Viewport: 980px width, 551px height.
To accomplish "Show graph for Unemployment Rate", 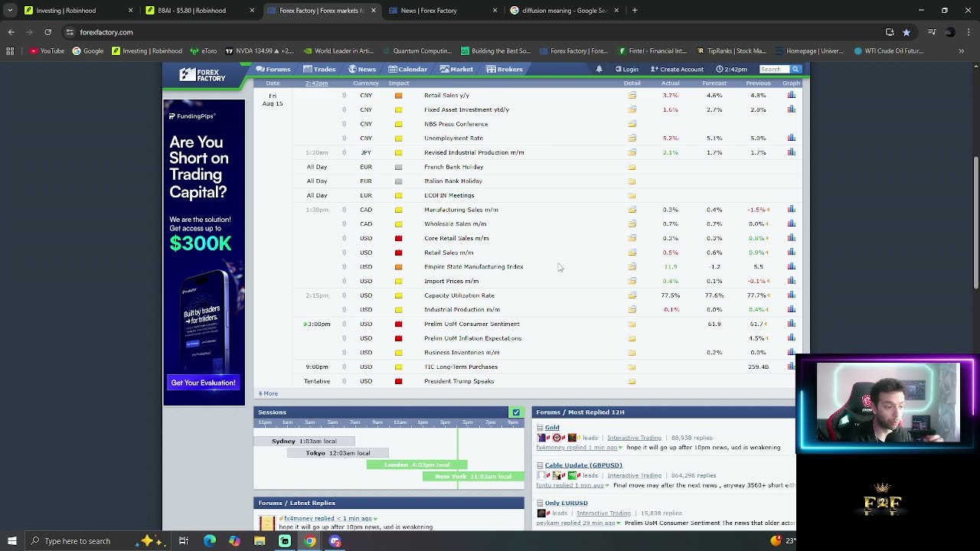I will point(791,139).
